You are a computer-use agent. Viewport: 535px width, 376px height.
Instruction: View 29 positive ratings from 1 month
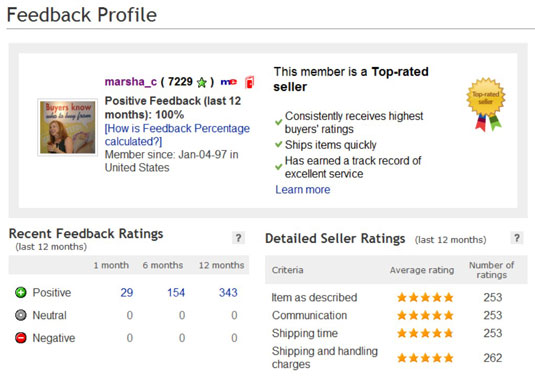click(127, 292)
